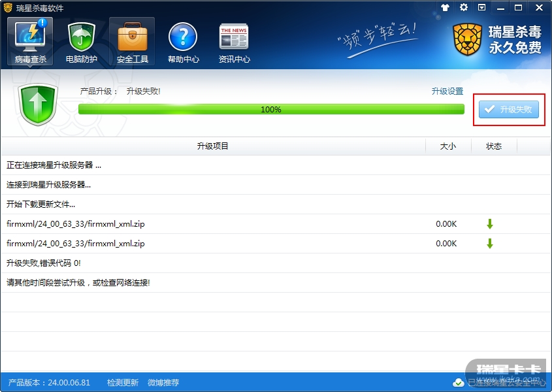552x392 pixels.
Task: Click the cloud security connection status icon
Action: pyautogui.click(x=459, y=382)
